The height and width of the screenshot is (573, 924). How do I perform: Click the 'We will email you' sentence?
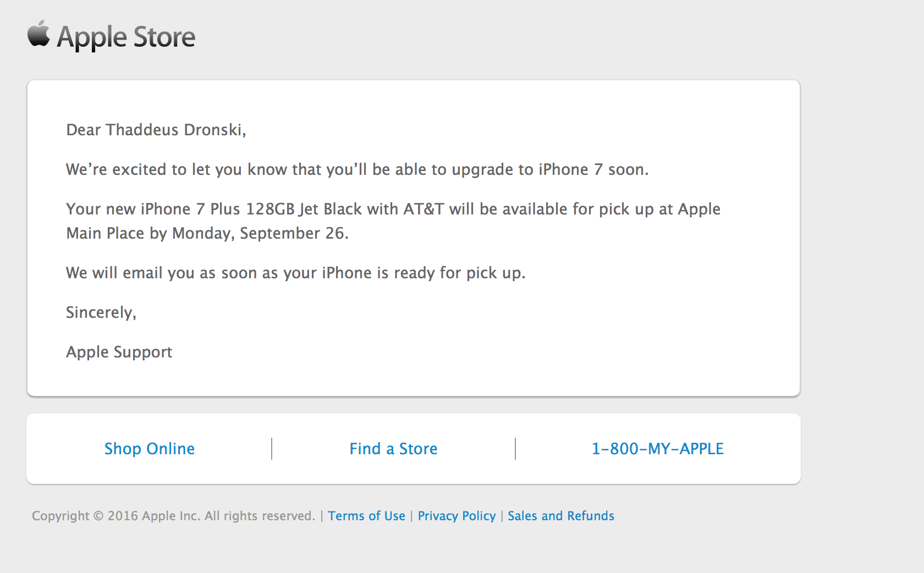[x=296, y=273]
